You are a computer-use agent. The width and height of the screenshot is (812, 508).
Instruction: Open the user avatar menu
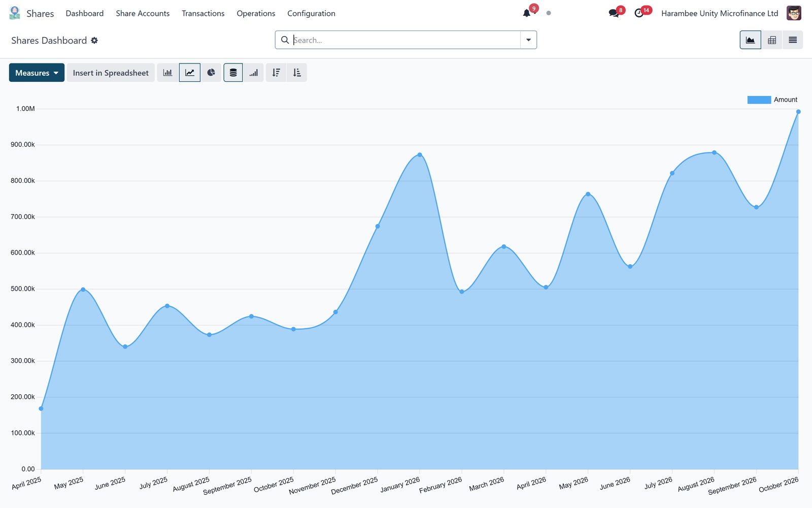794,13
